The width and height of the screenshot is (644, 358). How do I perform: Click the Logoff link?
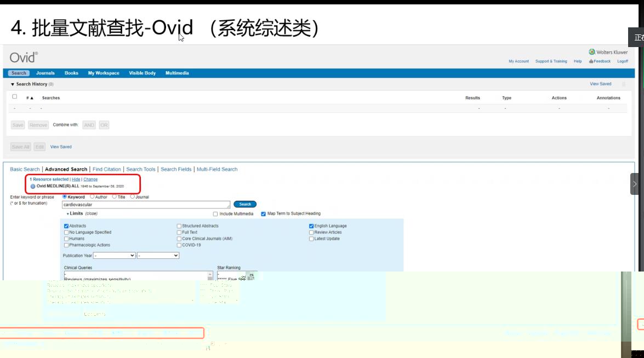pyautogui.click(x=623, y=61)
